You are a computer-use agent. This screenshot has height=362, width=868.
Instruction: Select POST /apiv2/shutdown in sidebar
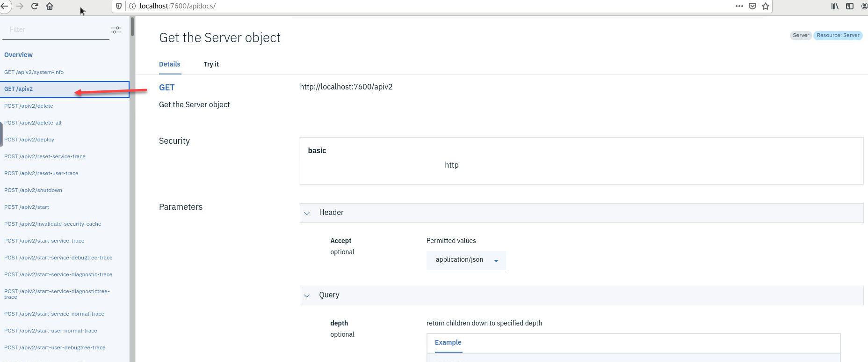pyautogui.click(x=33, y=190)
